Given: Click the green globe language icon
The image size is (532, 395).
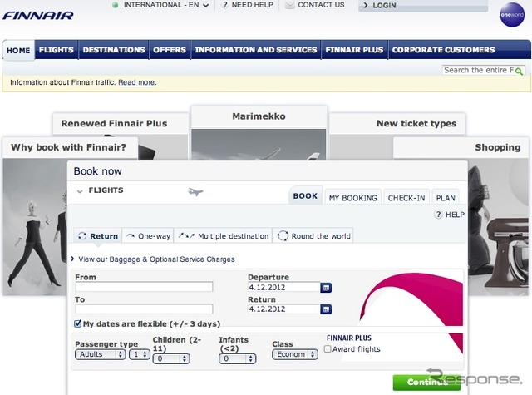Looking at the screenshot, I should click(116, 5).
